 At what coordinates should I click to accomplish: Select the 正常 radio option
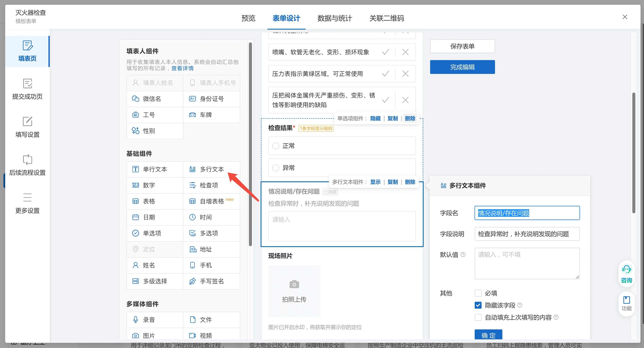276,146
